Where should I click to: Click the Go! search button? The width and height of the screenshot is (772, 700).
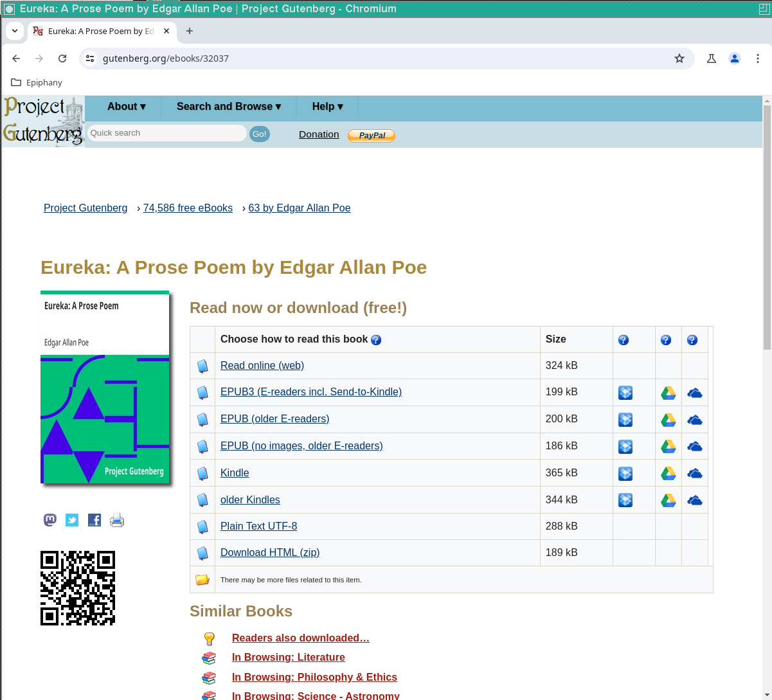coord(260,134)
